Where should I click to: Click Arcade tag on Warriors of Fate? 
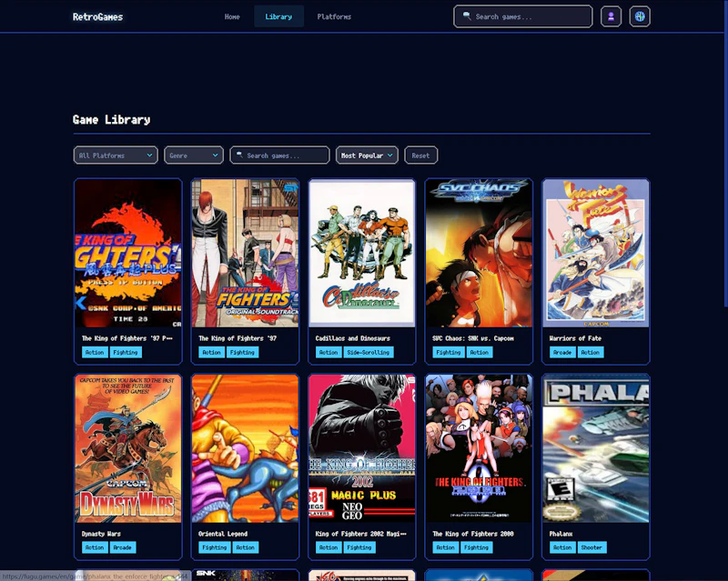tap(562, 352)
